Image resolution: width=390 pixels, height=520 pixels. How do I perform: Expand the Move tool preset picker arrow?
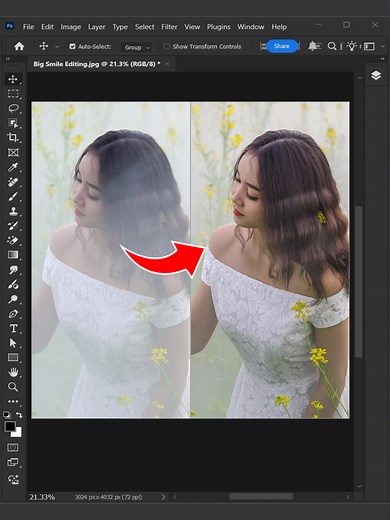(57, 47)
